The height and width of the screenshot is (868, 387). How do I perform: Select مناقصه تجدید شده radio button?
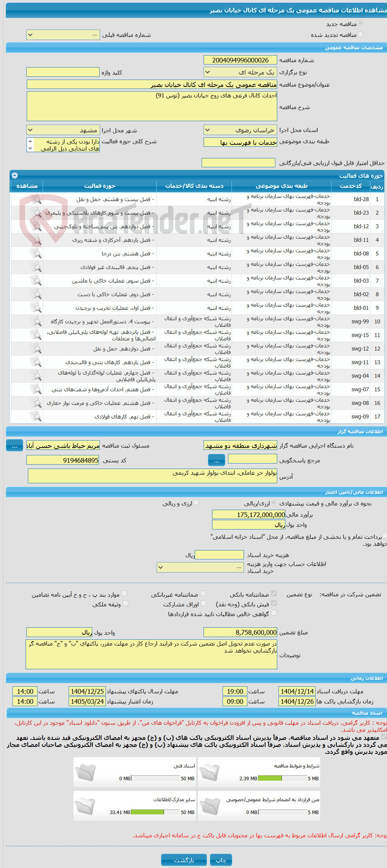pyautogui.click(x=361, y=35)
